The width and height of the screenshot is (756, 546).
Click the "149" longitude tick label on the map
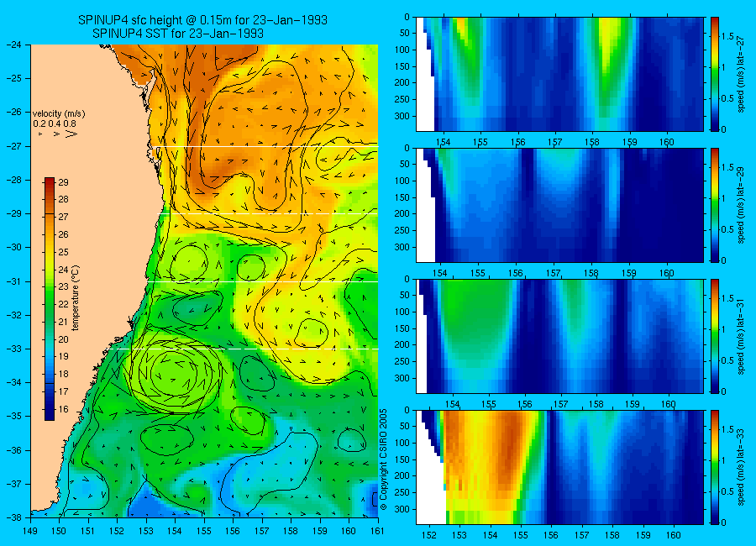[30, 531]
